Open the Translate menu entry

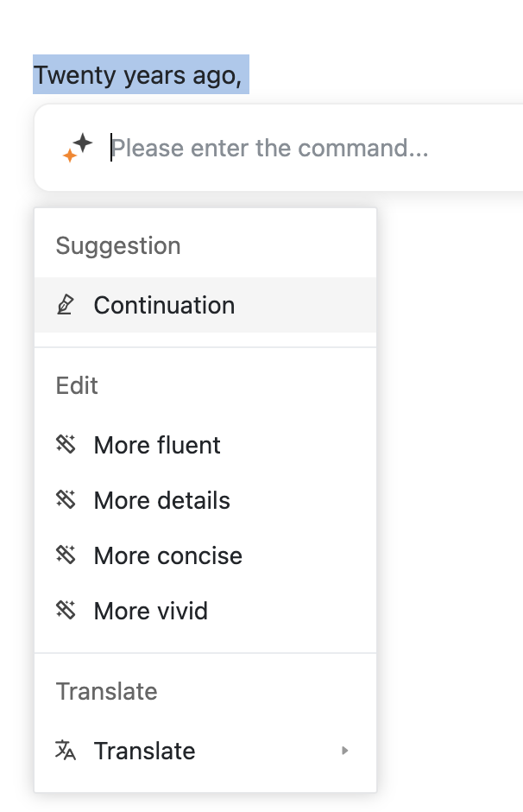145,751
